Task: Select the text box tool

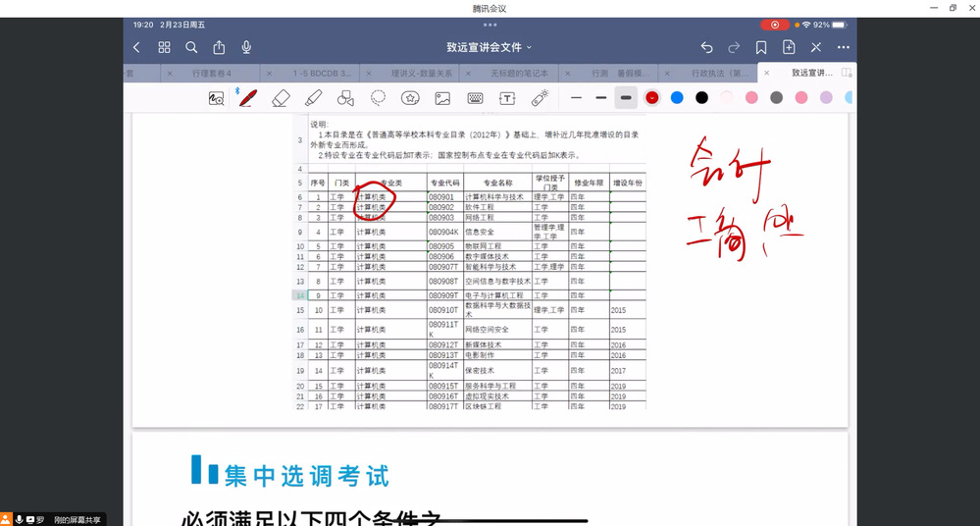Action: coord(507,98)
